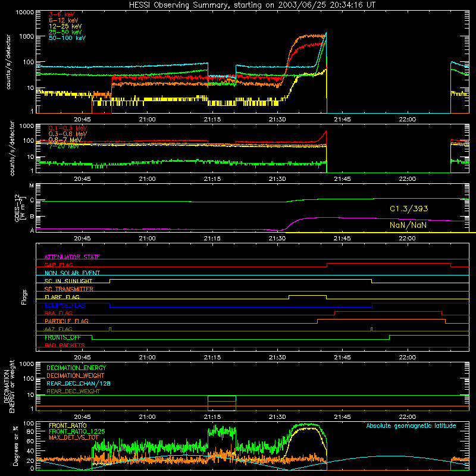The image size is (476, 476).
Task: Click the DECIMATION_WEIGHT legend label
Action: [x=76, y=375]
